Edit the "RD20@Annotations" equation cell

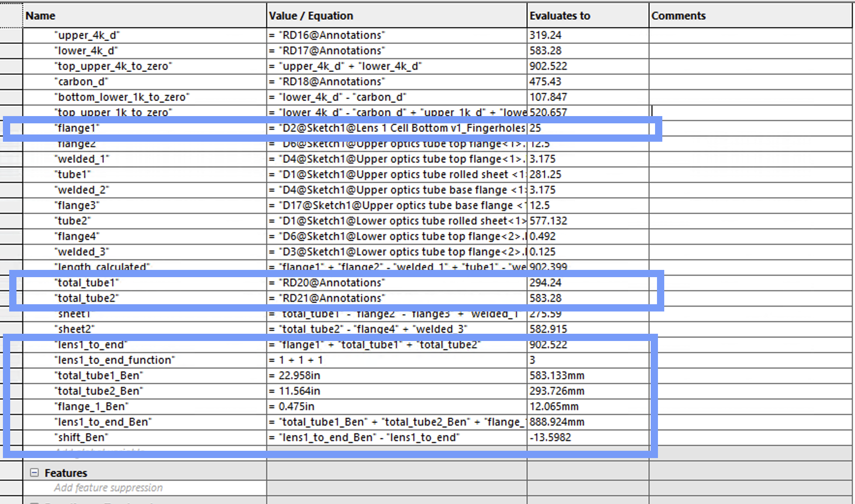click(x=397, y=283)
